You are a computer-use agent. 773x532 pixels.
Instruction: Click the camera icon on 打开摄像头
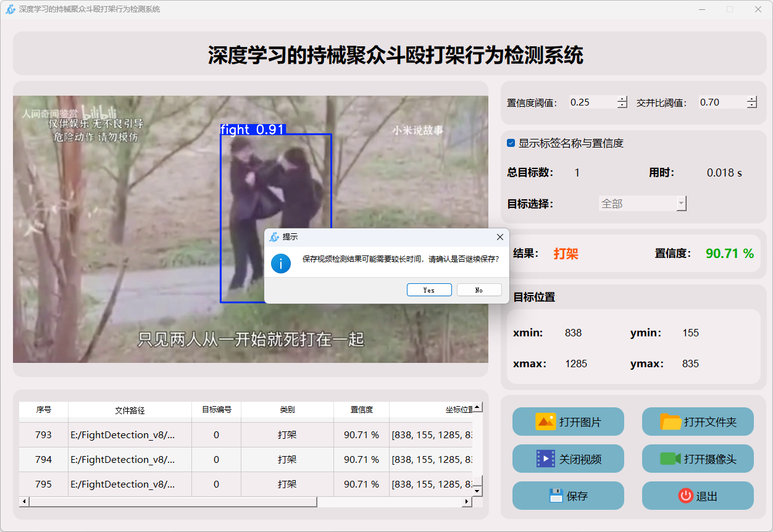[x=670, y=459]
